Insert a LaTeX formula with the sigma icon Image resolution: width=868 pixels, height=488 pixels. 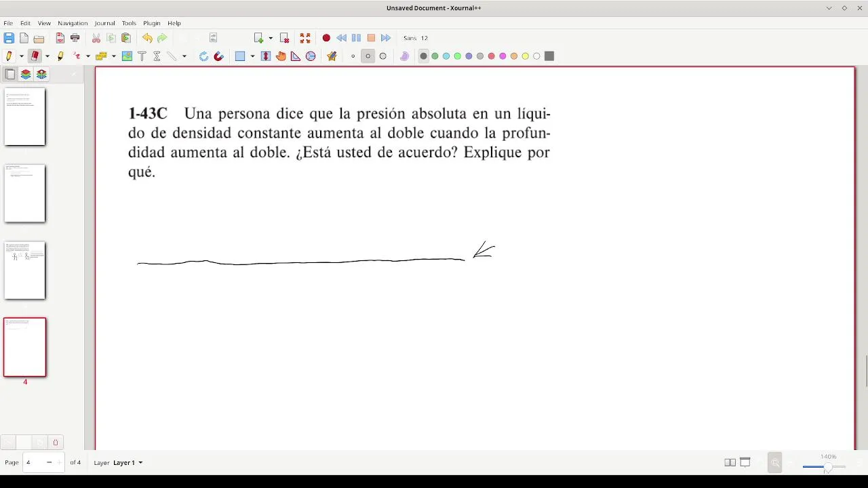click(x=157, y=56)
